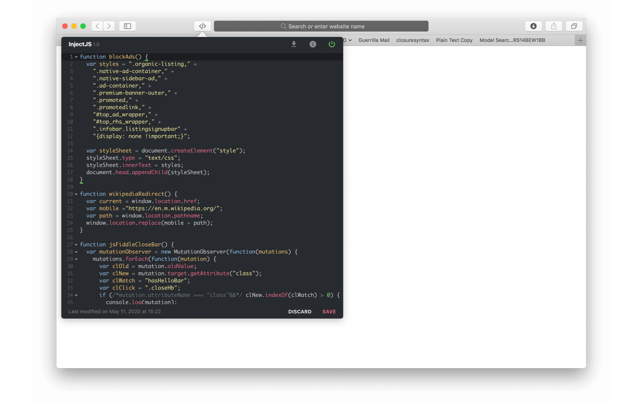Click the ".infobar.listingsignupbar" string line
Viewport: 643px width, 402px height.
(x=137, y=129)
